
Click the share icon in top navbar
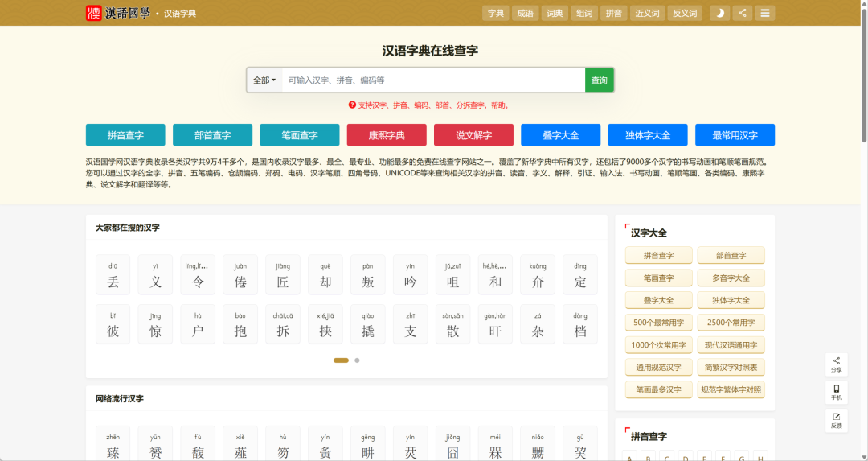pos(743,14)
